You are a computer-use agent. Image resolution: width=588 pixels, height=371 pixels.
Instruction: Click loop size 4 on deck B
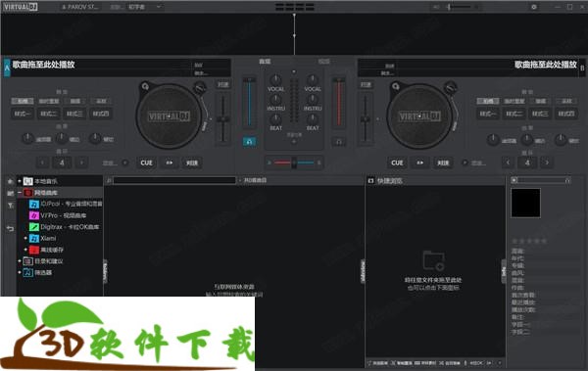(527, 162)
